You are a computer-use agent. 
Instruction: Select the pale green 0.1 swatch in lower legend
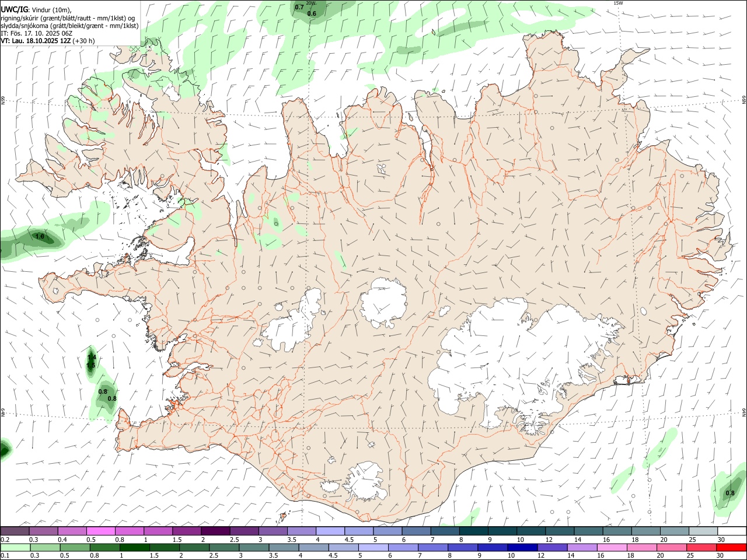pos(15,548)
